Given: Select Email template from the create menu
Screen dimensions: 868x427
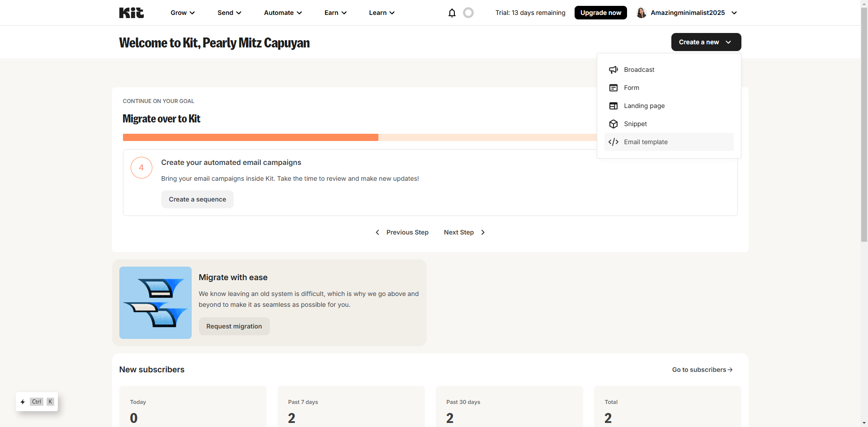Looking at the screenshot, I should [669, 142].
